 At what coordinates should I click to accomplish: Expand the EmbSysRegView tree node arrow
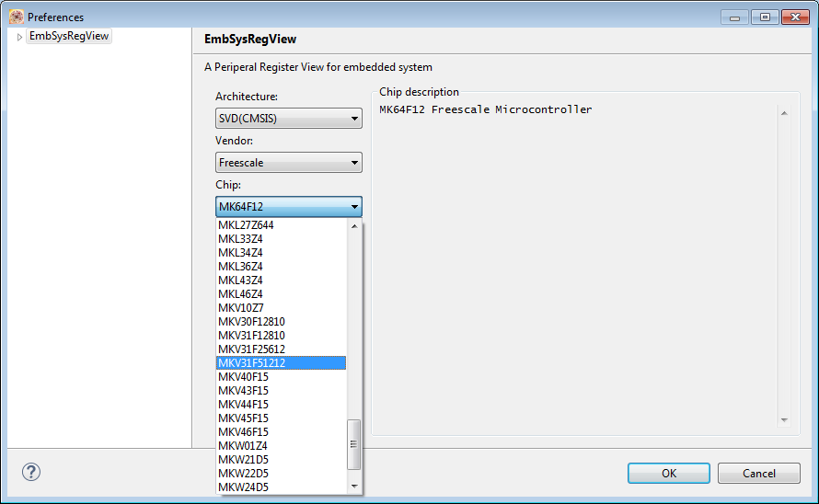pos(19,37)
